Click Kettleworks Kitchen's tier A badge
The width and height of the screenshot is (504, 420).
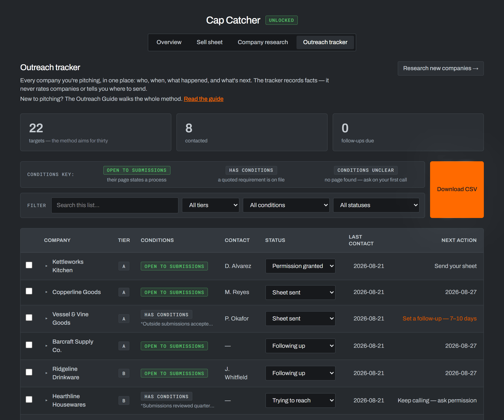click(x=124, y=266)
